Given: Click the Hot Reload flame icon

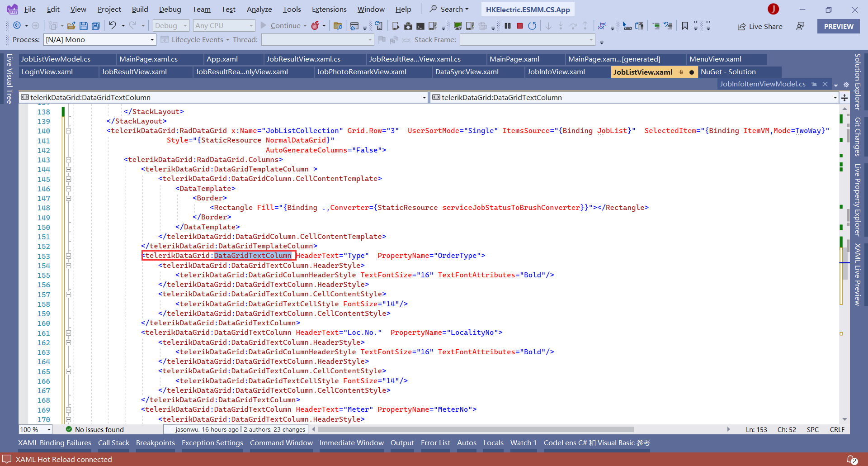Looking at the screenshot, I should point(315,26).
